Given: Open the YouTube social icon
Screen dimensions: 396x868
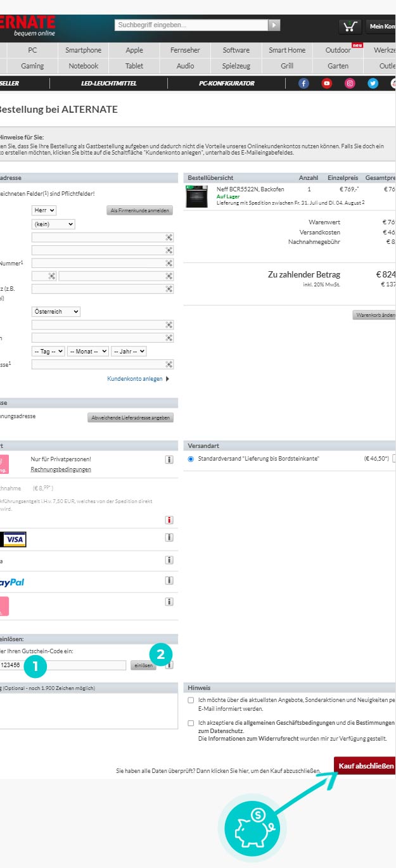Looking at the screenshot, I should pos(326,84).
